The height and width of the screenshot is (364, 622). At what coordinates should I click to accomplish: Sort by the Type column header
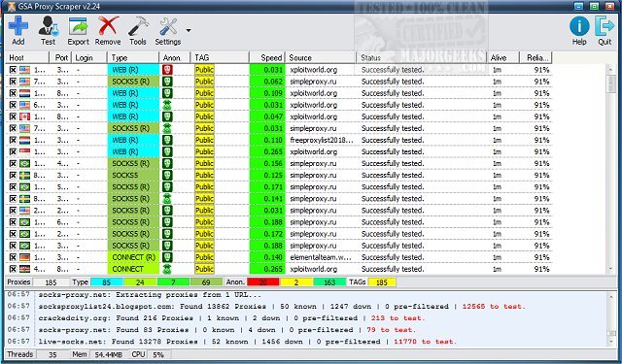(133, 58)
